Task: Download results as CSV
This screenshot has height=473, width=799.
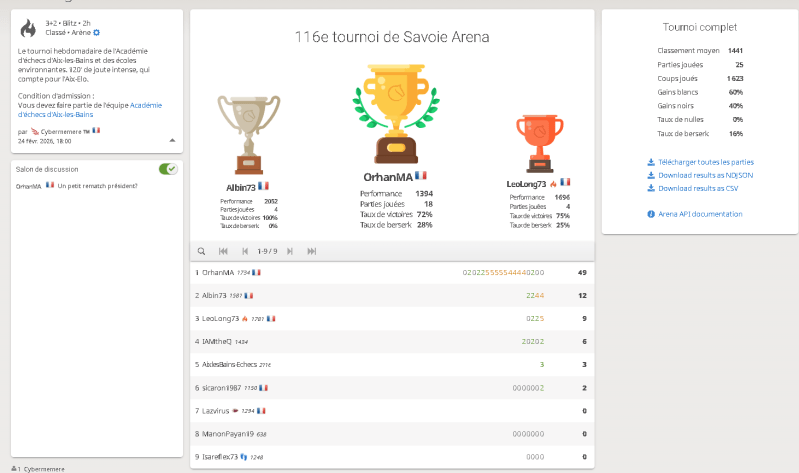Action: pos(698,187)
